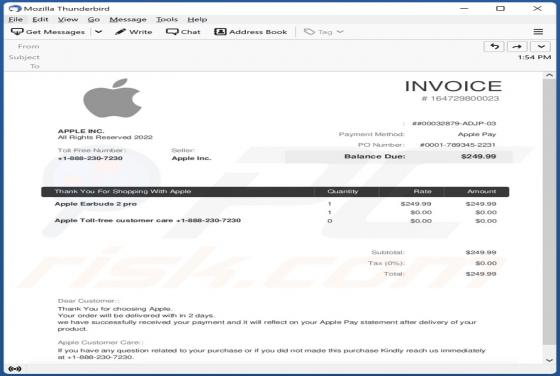
Task: Click 'Apple Earbuds 2 pro' item
Action: [x=96, y=204]
